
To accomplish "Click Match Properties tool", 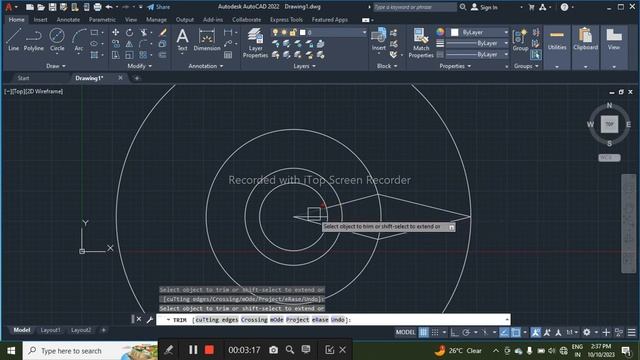I will point(421,42).
